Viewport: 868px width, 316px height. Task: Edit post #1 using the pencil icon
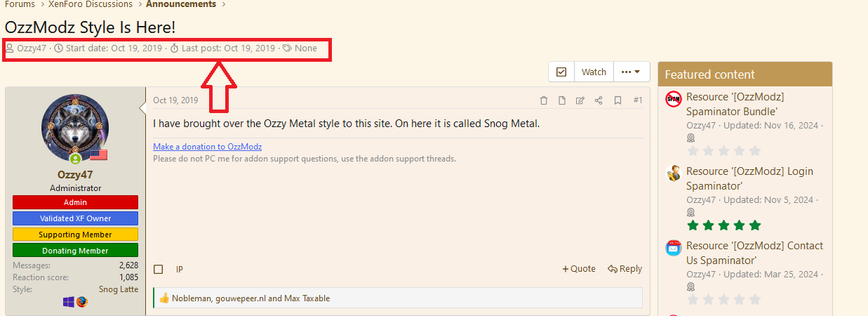click(580, 100)
